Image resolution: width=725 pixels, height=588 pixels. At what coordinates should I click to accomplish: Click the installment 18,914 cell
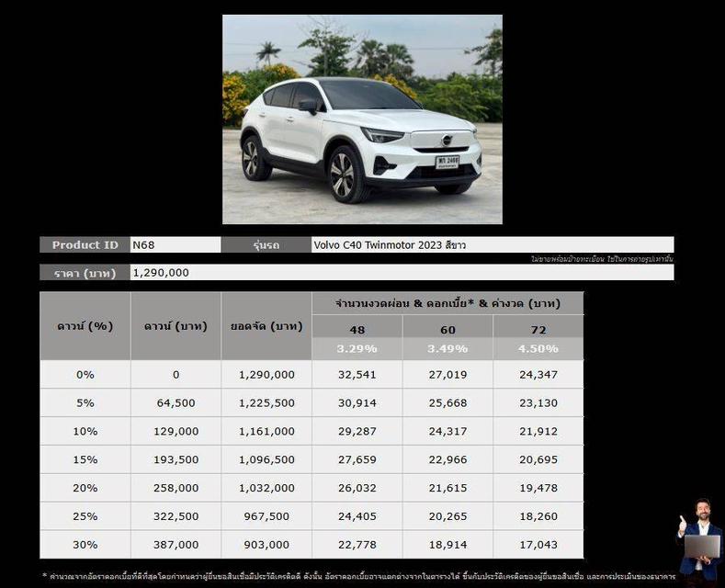[447, 545]
